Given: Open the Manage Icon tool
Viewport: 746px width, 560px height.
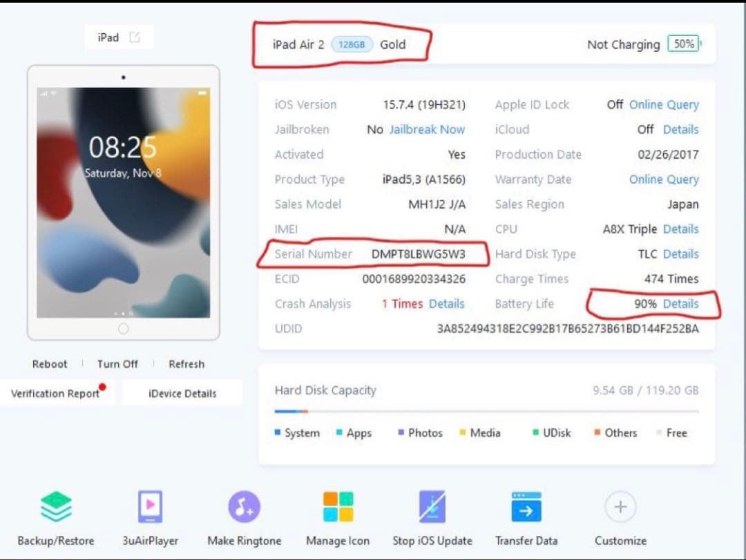Looking at the screenshot, I should pyautogui.click(x=338, y=508).
